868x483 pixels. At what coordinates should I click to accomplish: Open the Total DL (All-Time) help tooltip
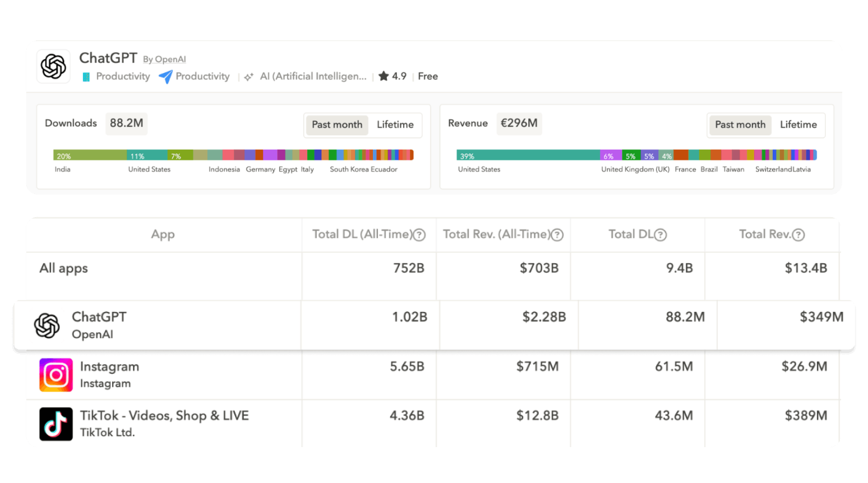coord(419,235)
